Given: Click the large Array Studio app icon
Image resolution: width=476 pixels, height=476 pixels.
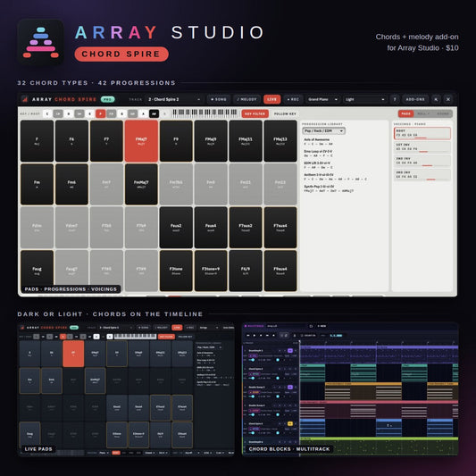Looking at the screenshot, I should coord(41,42).
